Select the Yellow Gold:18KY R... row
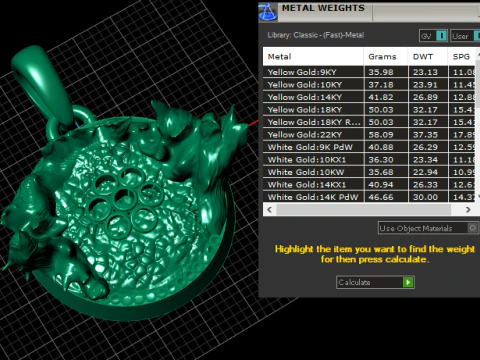Screen dimensions: 480x360 (369, 122)
